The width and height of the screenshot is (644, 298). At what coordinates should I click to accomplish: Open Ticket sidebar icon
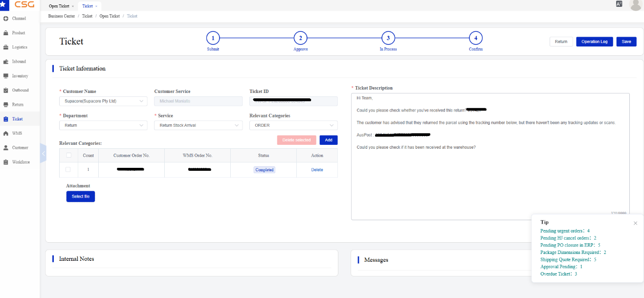click(6, 119)
